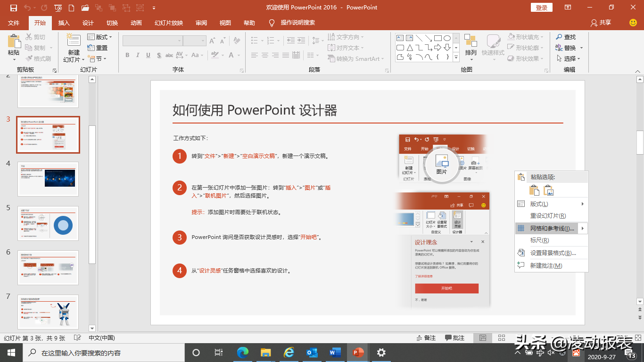Select the right arrow shape in gallery
The height and width of the screenshot is (362, 644).
coord(438,48)
